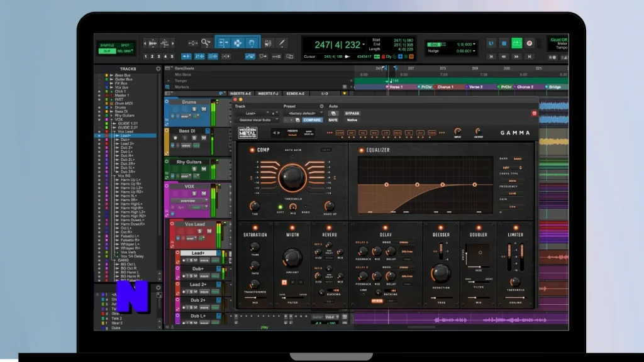Click the SENDS A-E column header
Viewport: 644px width, 362px height.
pos(296,94)
